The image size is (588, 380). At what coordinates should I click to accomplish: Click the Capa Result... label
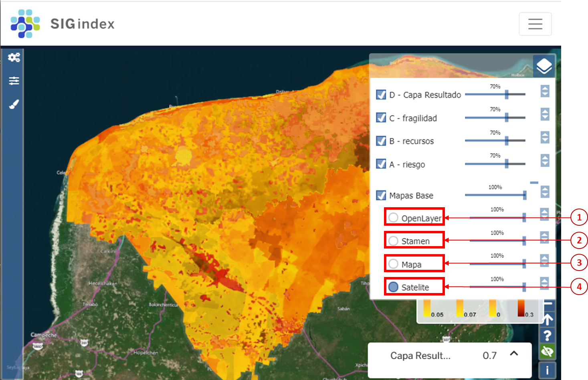tap(420, 356)
